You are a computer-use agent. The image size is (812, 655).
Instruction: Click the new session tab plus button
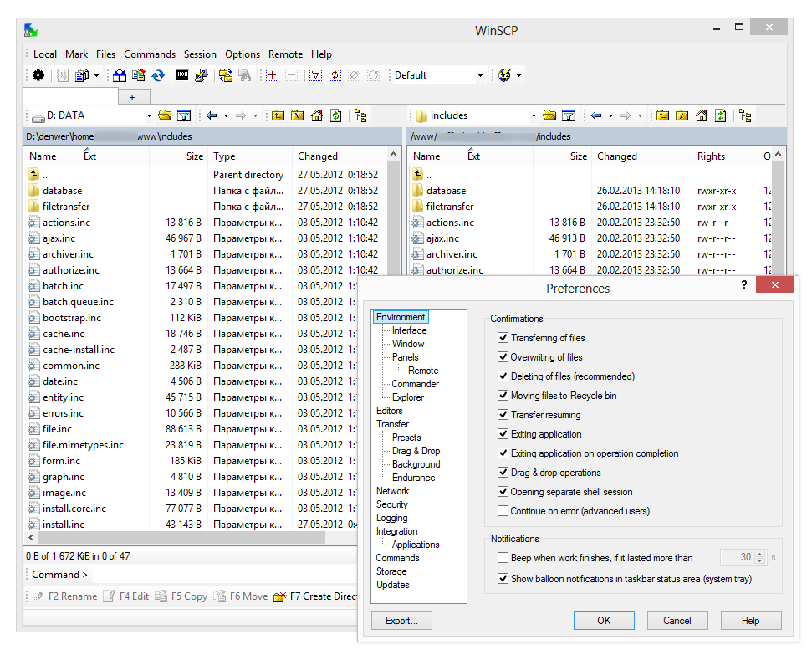(132, 97)
